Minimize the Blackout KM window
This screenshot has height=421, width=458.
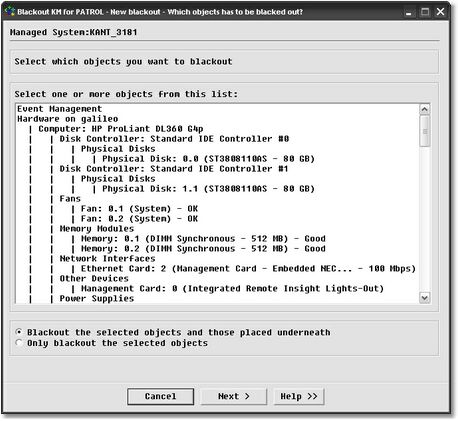pos(409,12)
